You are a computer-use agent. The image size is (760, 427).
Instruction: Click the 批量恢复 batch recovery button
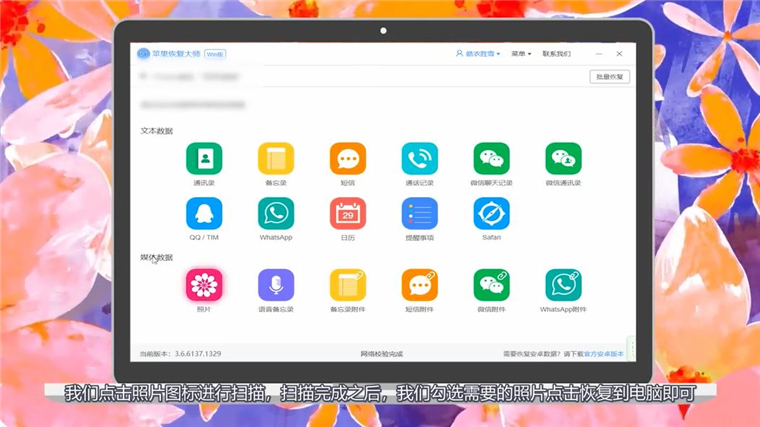point(609,77)
